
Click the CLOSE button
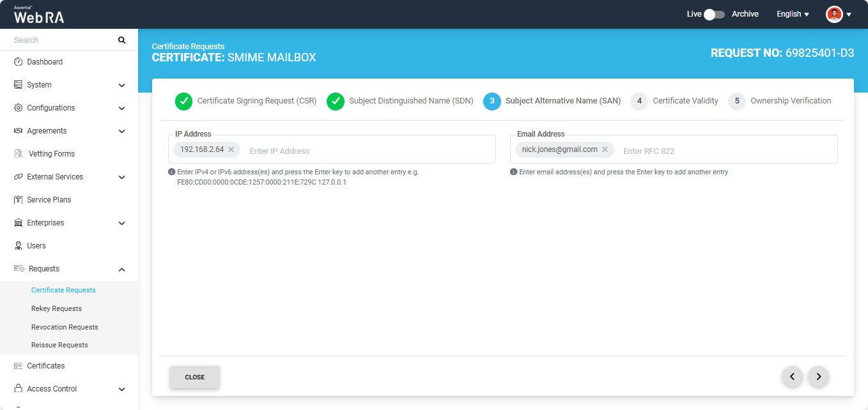click(x=194, y=377)
